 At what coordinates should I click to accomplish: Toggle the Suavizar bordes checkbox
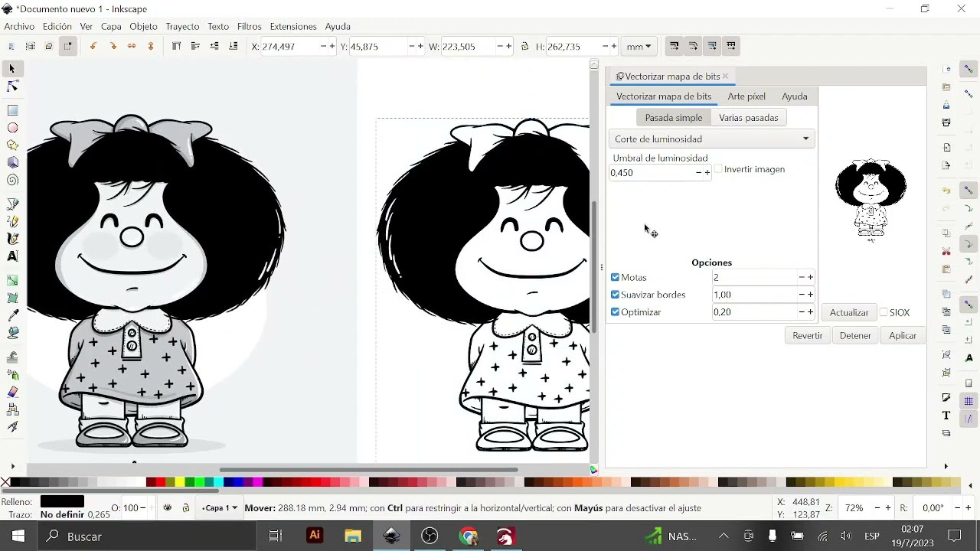pos(616,295)
